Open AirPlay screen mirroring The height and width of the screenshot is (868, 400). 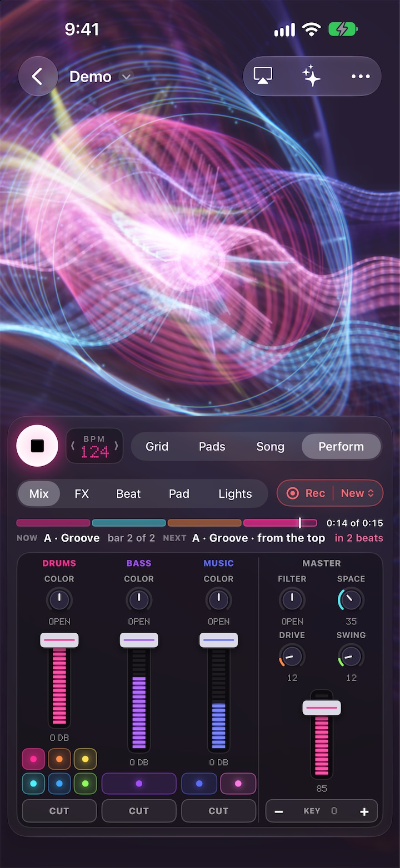263,77
